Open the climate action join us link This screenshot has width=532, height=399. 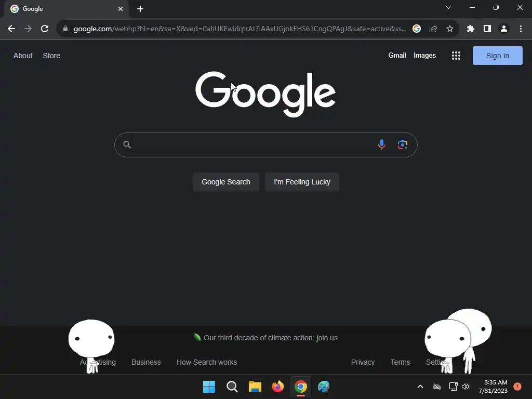tap(270, 338)
